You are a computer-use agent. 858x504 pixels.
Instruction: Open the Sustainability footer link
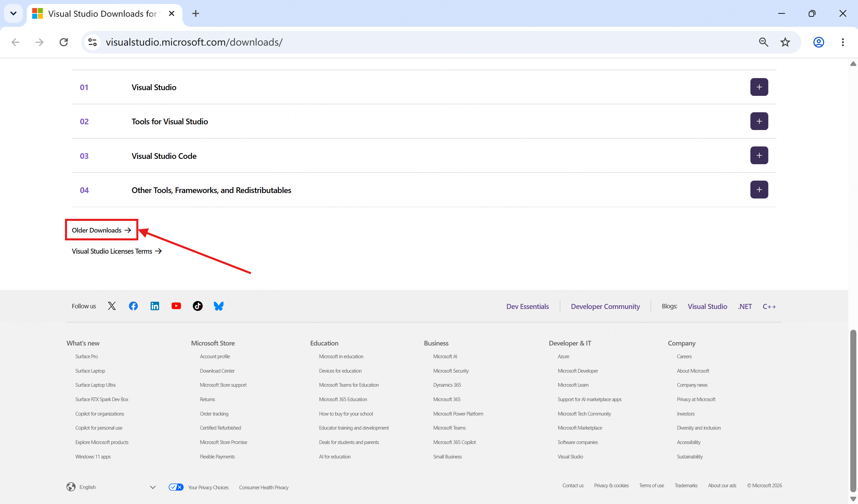[x=690, y=457]
